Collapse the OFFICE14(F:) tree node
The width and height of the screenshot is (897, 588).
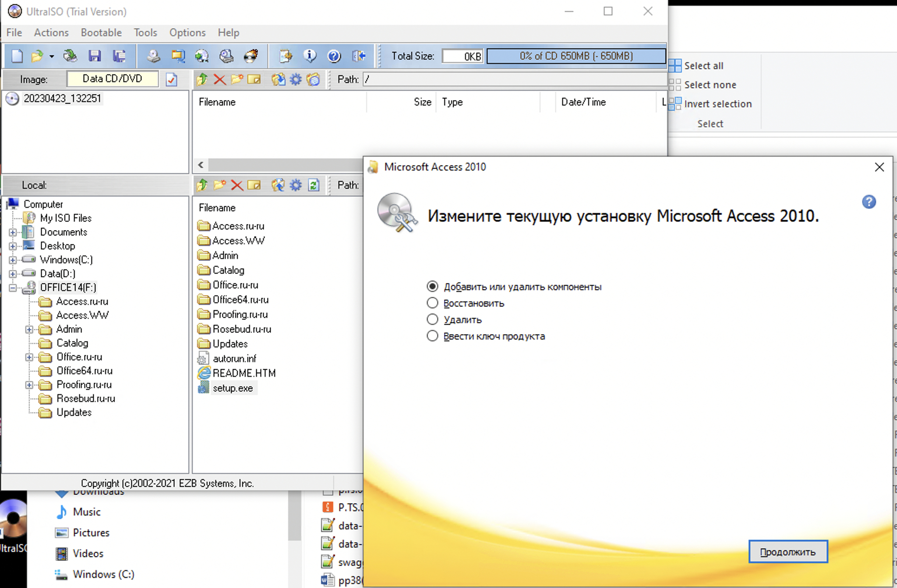tap(13, 288)
